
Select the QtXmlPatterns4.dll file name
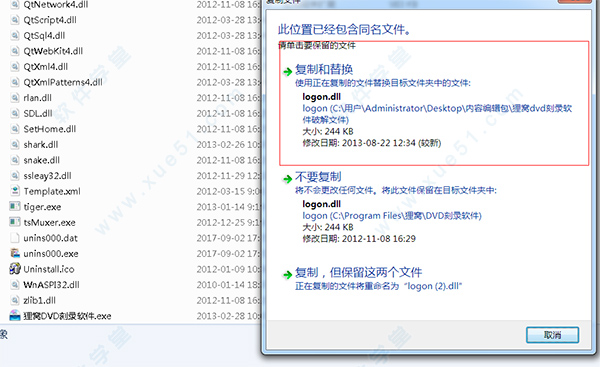(63, 82)
